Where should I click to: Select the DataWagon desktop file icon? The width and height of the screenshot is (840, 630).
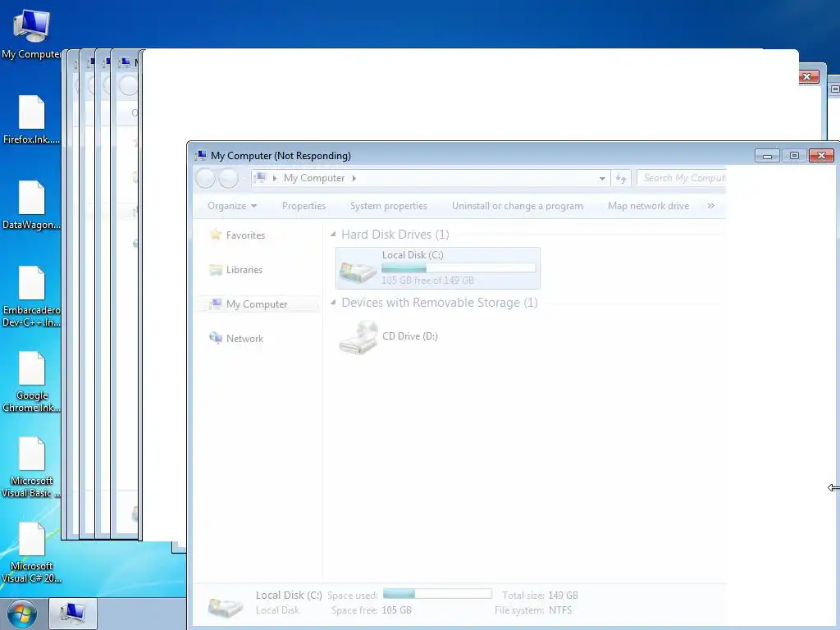click(x=32, y=198)
